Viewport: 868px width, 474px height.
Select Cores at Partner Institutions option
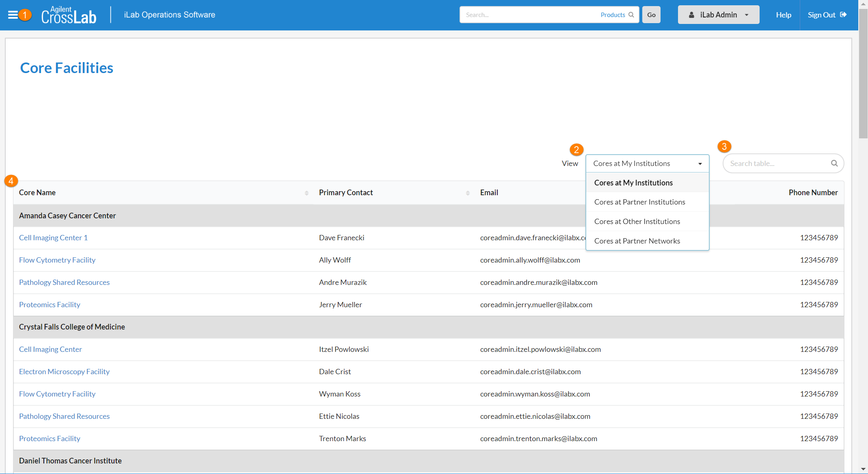639,202
